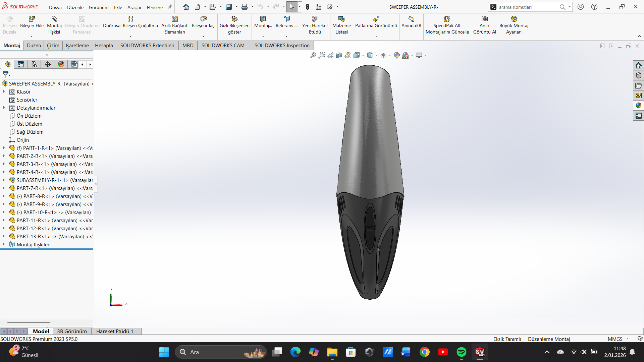644x362 pixels.
Task: Open the Bileşen Ekle tool
Action: pyautogui.click(x=32, y=22)
